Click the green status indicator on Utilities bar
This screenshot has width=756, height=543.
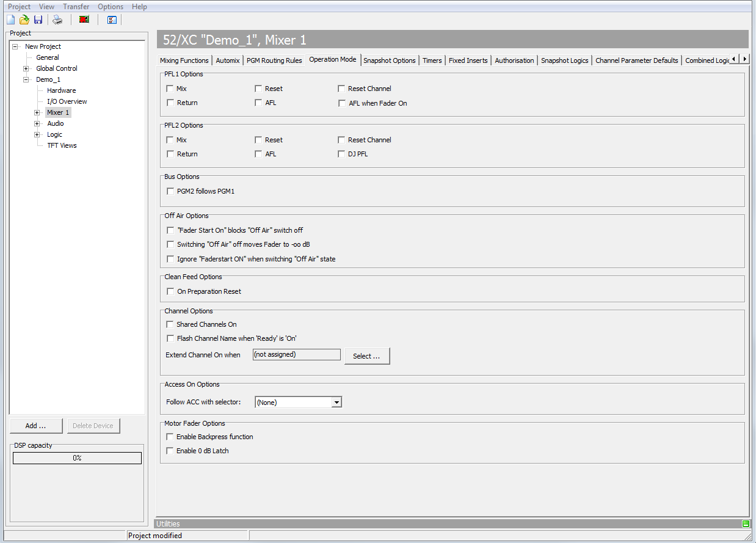click(745, 523)
